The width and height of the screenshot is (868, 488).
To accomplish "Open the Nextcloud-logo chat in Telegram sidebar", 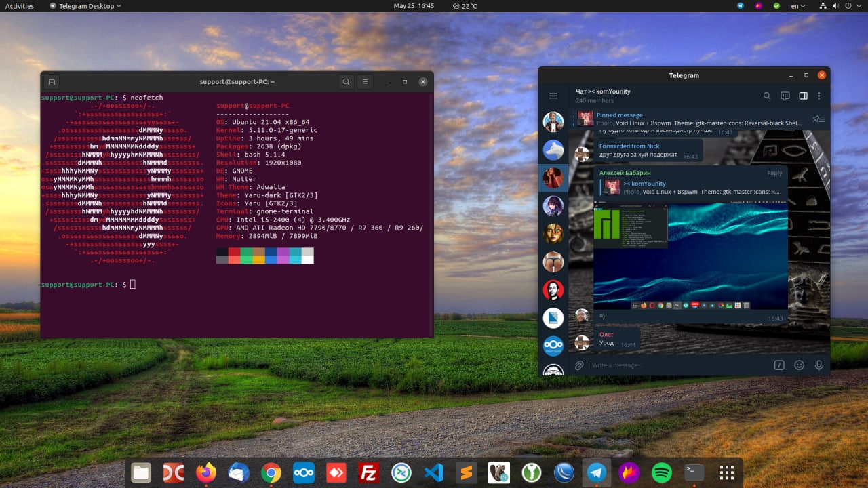I will click(553, 346).
